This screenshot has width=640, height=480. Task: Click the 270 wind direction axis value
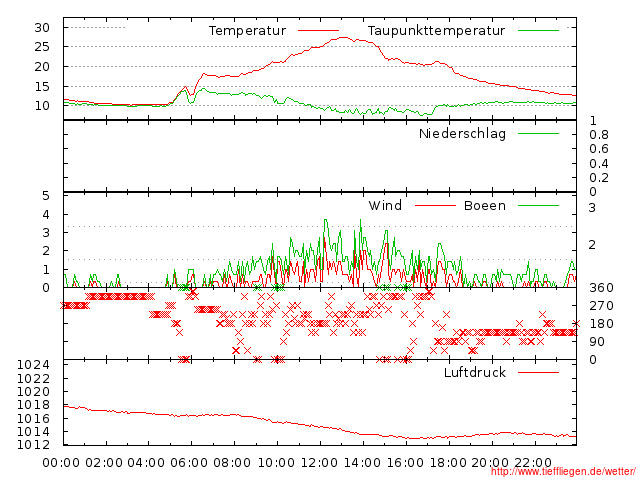[x=601, y=306]
